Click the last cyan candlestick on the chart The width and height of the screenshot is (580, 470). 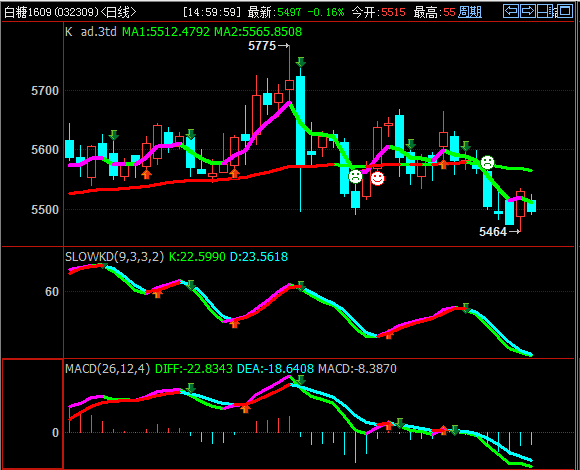[532, 206]
